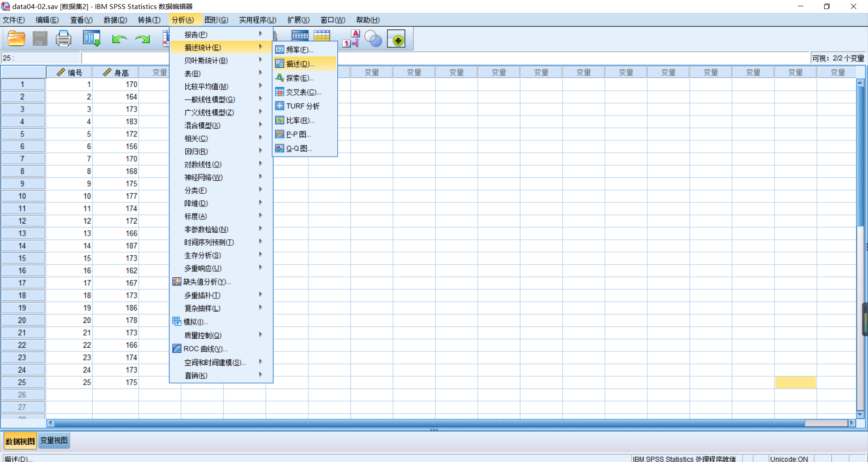
Task: Click the 身高 cell with value 183
Action: click(116, 121)
